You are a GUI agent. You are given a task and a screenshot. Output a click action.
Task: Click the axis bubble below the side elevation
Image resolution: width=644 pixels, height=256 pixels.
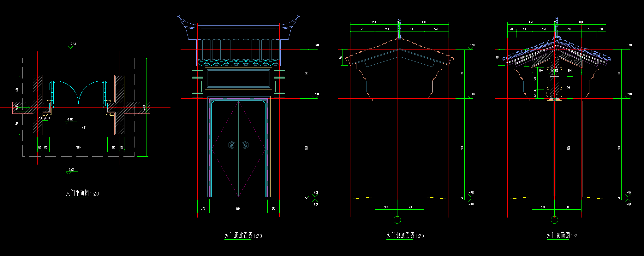(x=398, y=220)
